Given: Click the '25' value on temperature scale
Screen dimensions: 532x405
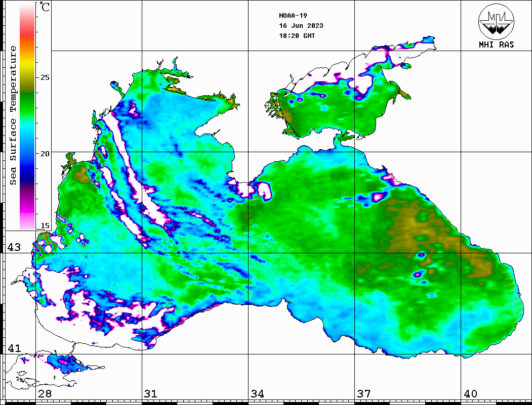Looking at the screenshot, I should click(45, 77).
